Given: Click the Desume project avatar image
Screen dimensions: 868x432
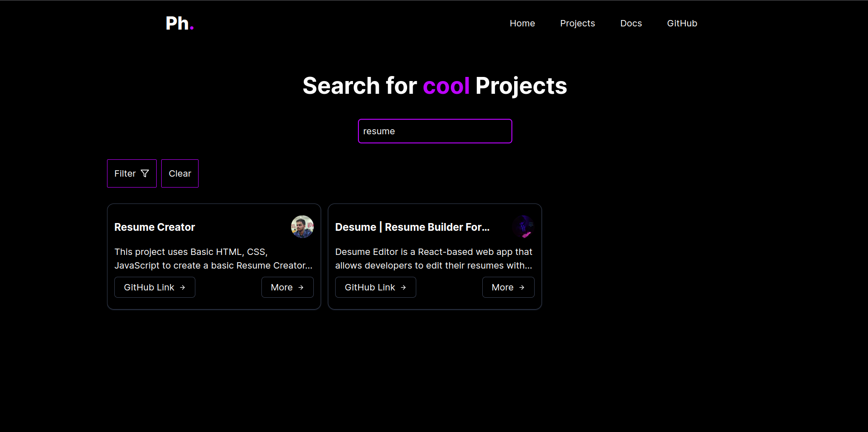Looking at the screenshot, I should coord(524,227).
